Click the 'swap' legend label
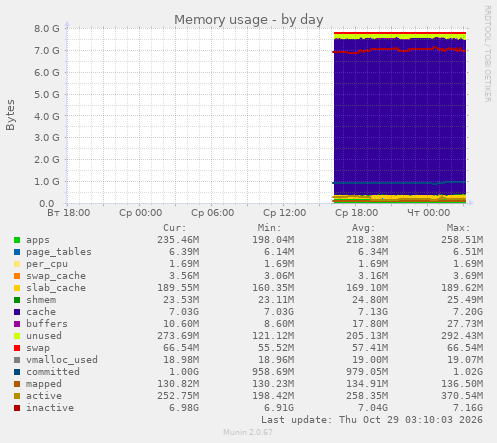Viewport: 497px width, 443px height. pyautogui.click(x=38, y=348)
